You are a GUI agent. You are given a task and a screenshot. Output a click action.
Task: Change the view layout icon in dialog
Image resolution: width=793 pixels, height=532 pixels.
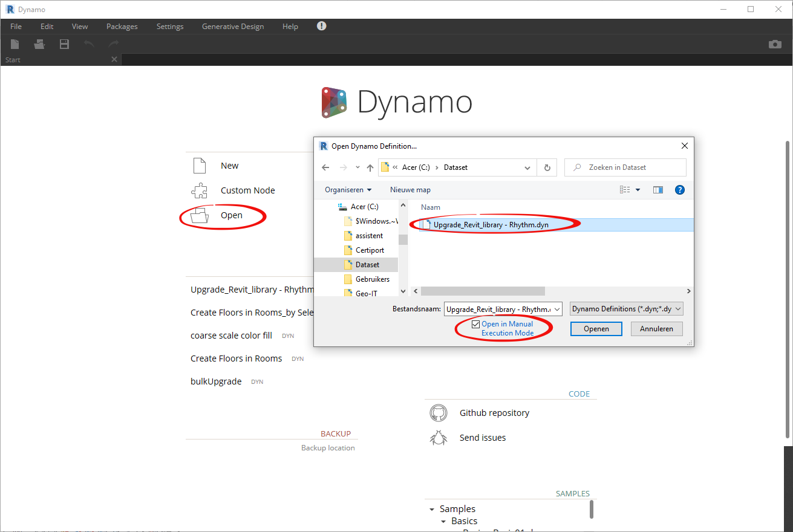(625, 190)
